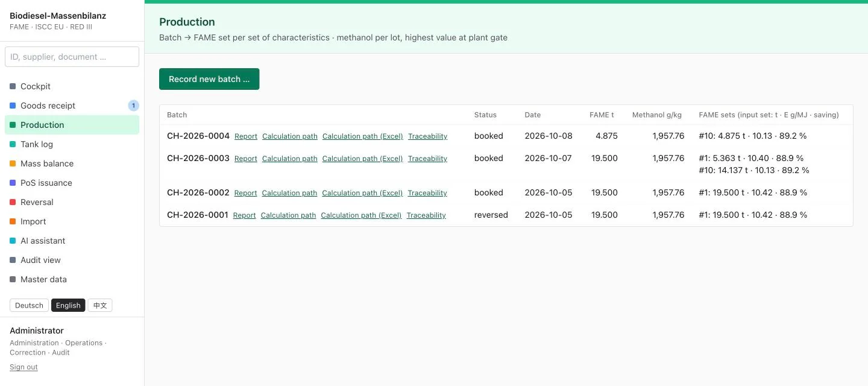The height and width of the screenshot is (386, 868).
Task: Open Traceability for CH-2026-0002
Action: pos(427,193)
